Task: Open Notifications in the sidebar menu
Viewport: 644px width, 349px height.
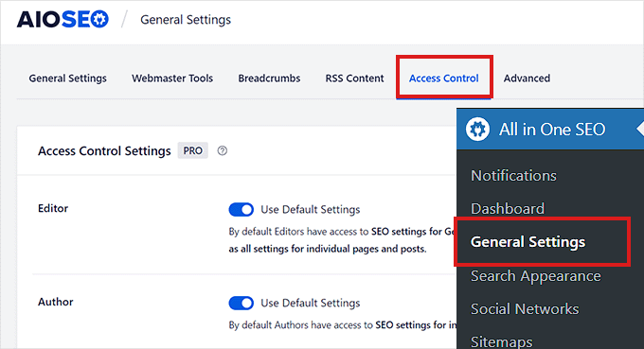Action: [x=514, y=176]
